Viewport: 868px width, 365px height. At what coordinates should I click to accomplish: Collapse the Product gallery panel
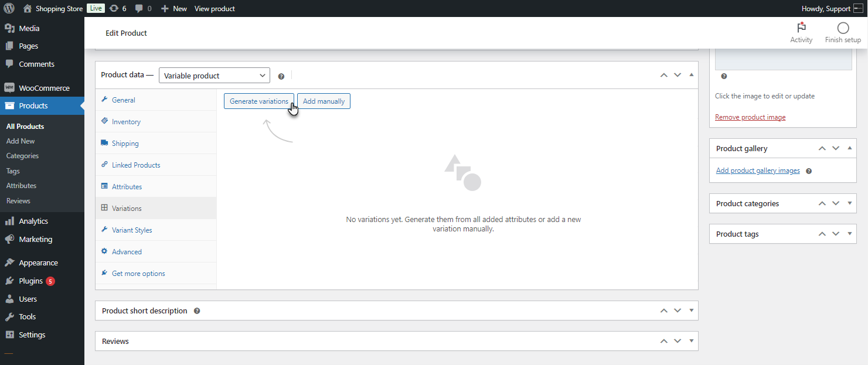pyautogui.click(x=850, y=148)
